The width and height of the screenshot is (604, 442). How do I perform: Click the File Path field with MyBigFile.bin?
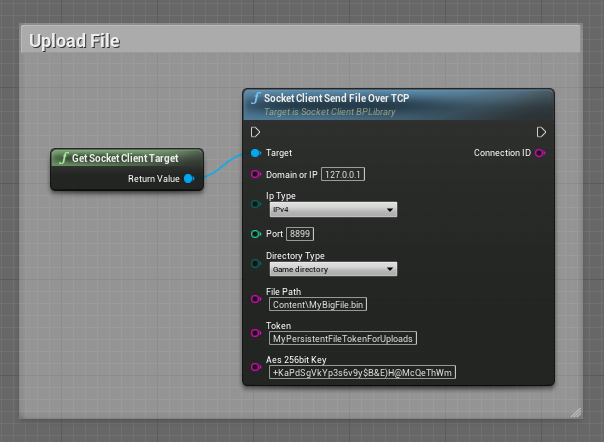pos(311,304)
